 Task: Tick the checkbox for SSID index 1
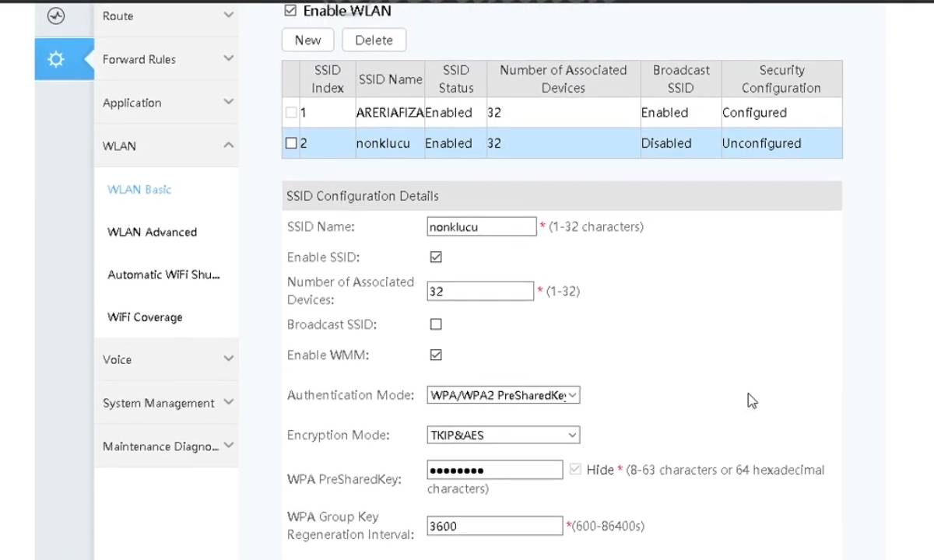coord(291,113)
